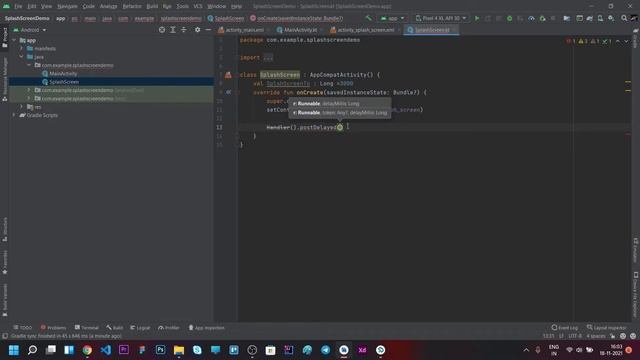The height and width of the screenshot is (360, 640).
Task: Jump to next highlighted error arrow
Action: point(626,41)
